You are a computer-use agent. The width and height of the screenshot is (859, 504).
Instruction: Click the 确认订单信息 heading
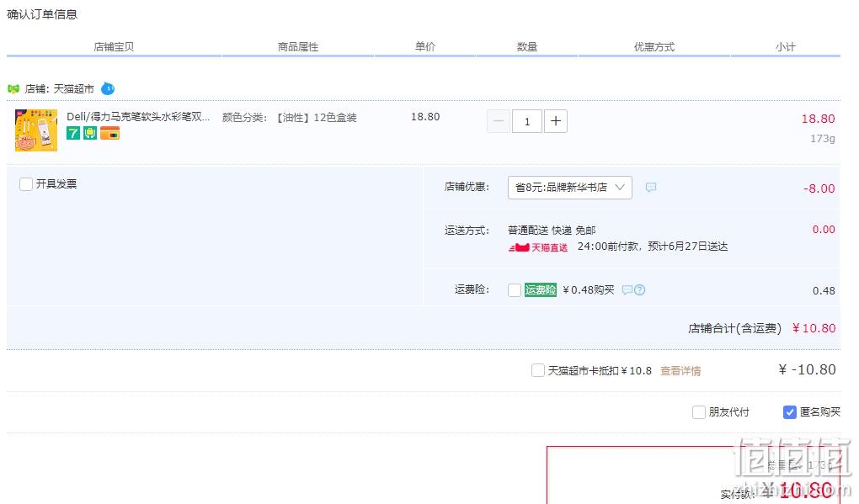point(42,14)
